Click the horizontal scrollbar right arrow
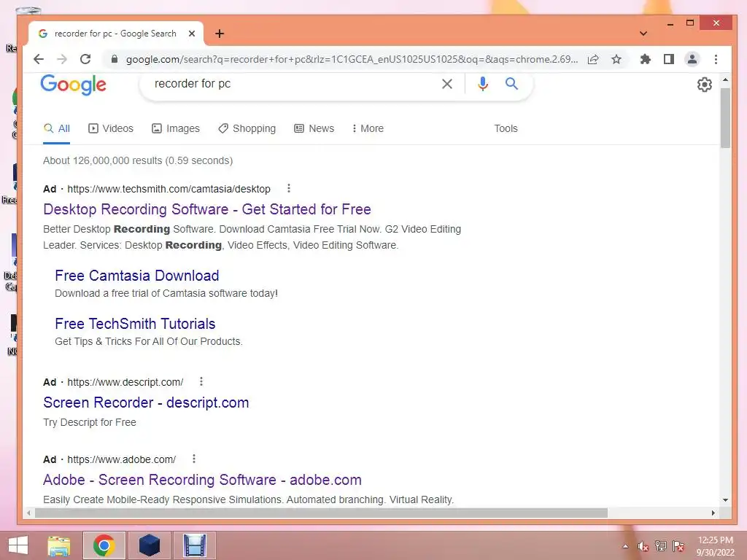This screenshot has height=560, width=747. point(713,513)
